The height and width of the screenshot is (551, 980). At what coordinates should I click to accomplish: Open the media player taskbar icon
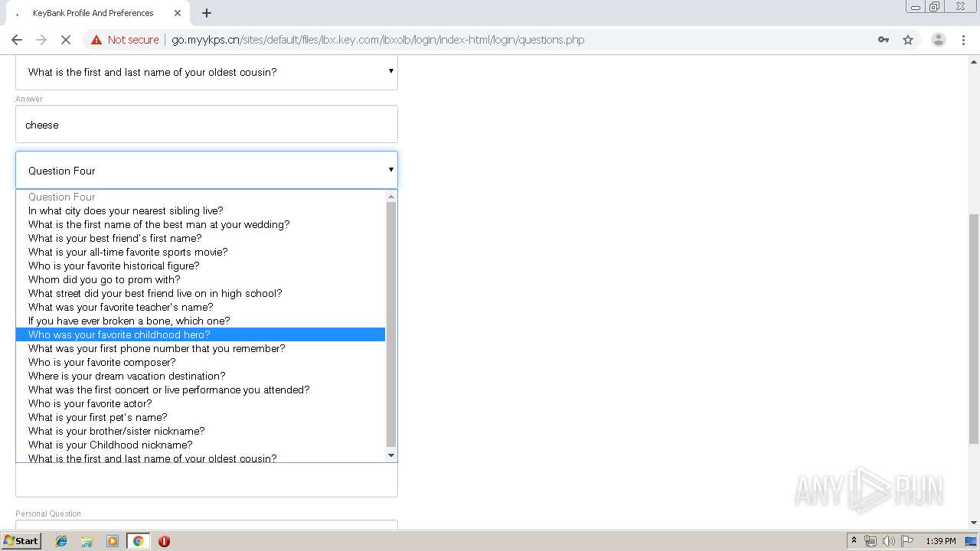pyautogui.click(x=113, y=541)
